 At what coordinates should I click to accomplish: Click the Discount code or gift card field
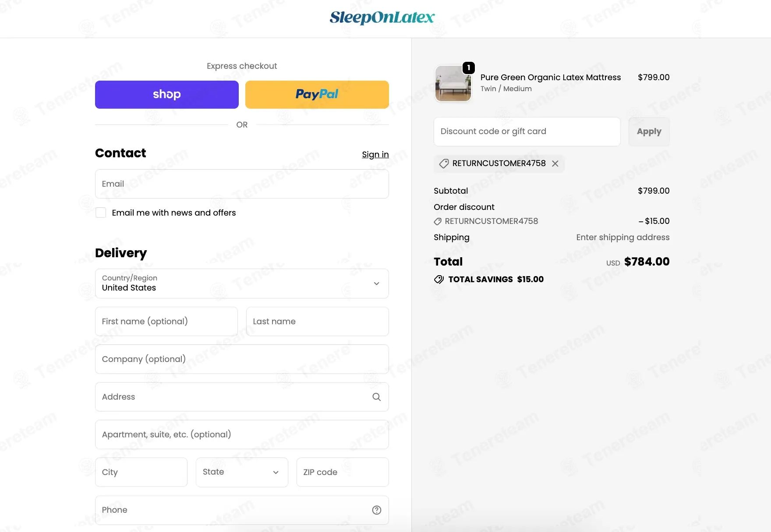pos(527,131)
